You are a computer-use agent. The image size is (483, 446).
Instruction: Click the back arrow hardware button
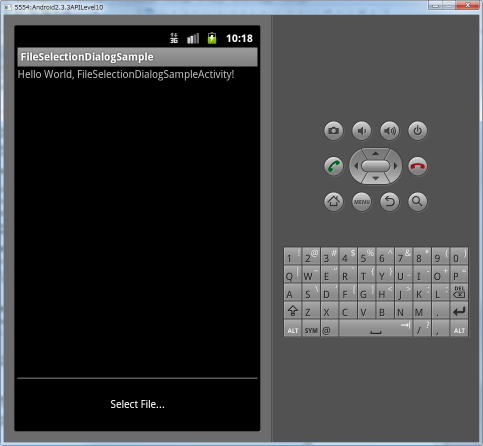click(390, 201)
